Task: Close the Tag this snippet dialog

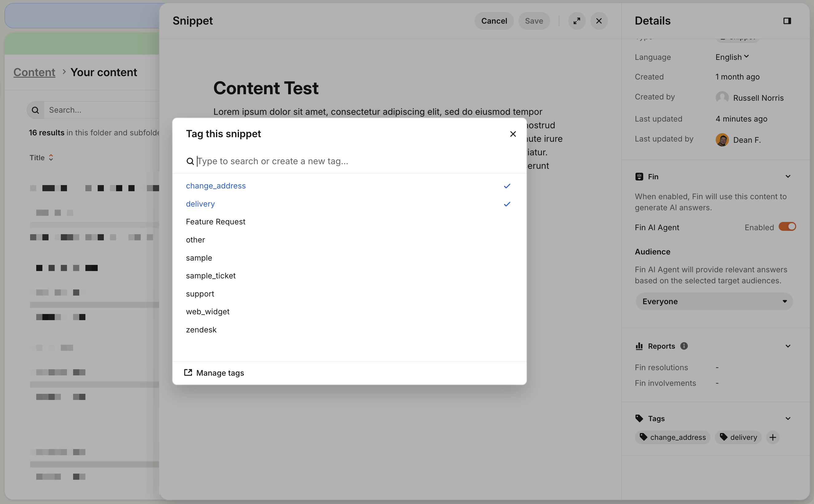Action: 513,134
